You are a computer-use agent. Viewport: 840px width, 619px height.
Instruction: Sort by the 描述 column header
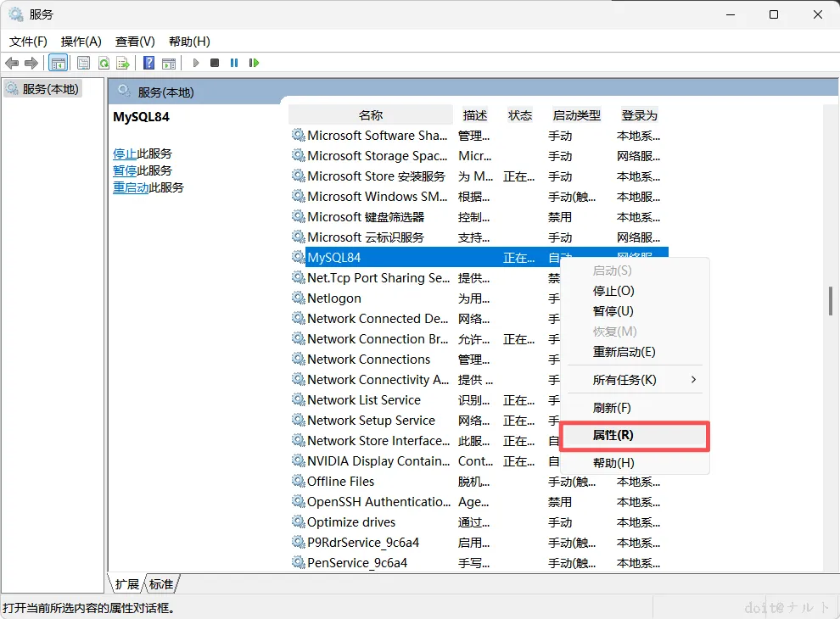pyautogui.click(x=475, y=115)
